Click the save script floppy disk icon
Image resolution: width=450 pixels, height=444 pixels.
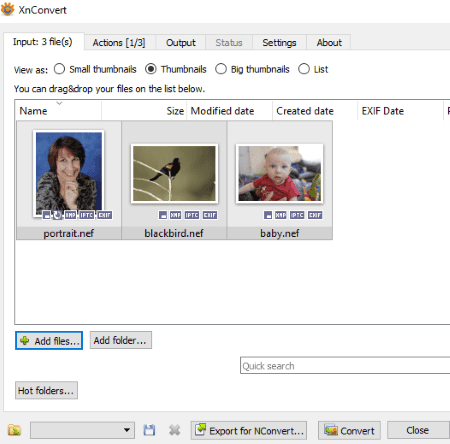pos(149,430)
